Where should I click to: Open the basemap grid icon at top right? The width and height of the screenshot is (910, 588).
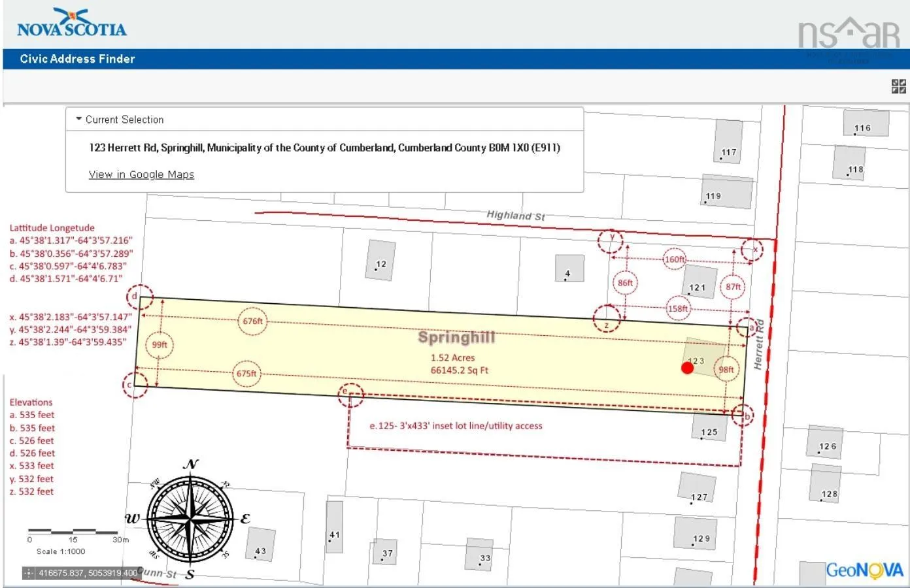(x=898, y=86)
